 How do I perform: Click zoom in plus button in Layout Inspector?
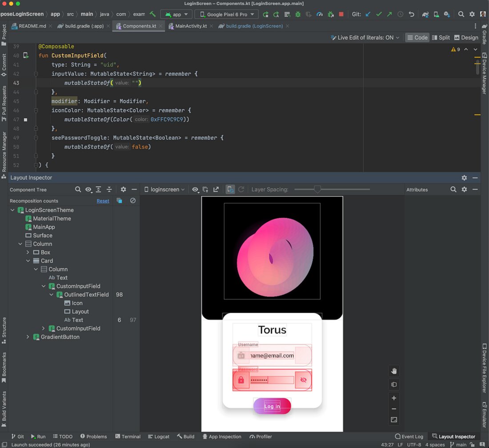(x=394, y=398)
